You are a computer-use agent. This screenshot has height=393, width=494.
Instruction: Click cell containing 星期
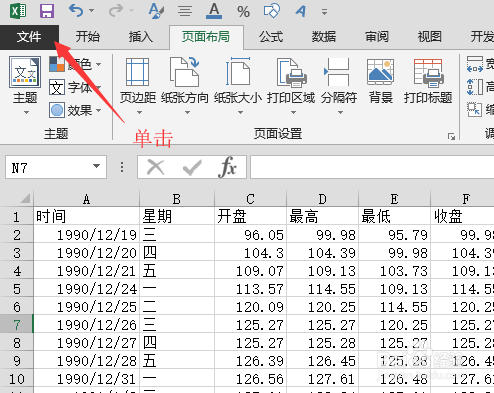(177, 216)
